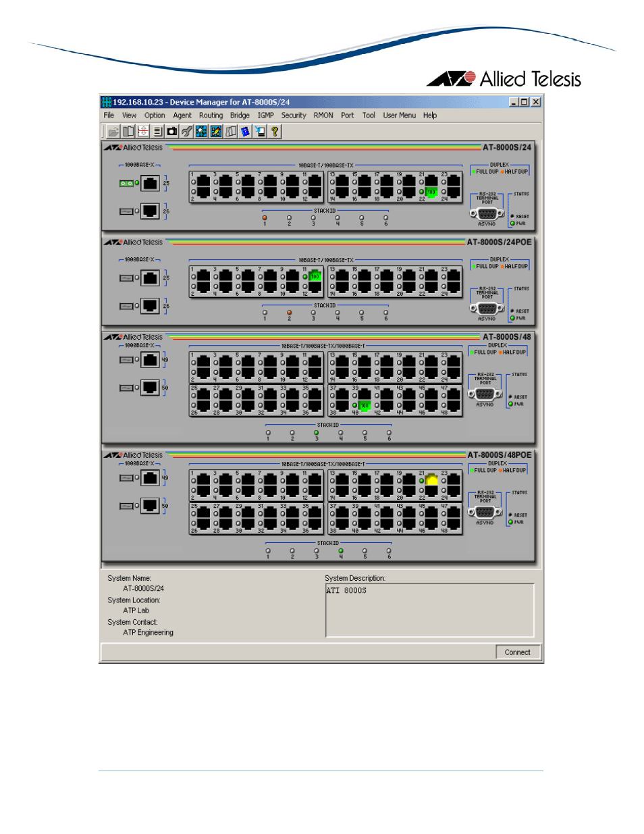Select uplink port 49 on AT-8000S/48POE
The height and width of the screenshot is (834, 644).
pyautogui.click(x=151, y=478)
